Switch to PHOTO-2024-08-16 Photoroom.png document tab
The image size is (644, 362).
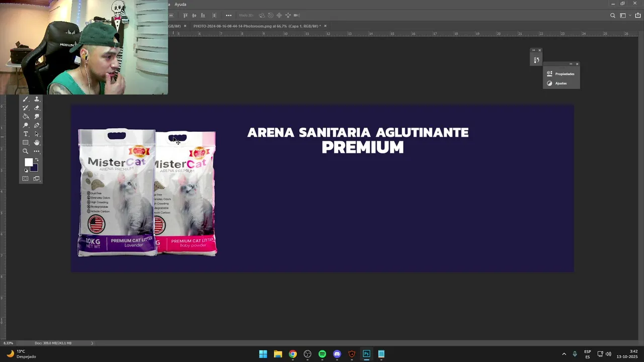pos(257,26)
